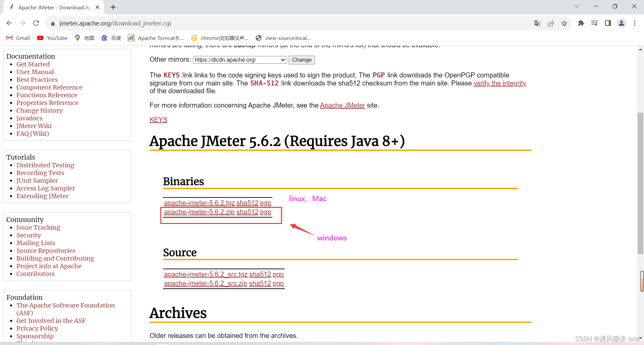
Task: Open FAQ (Wiki) link
Action: tap(33, 133)
